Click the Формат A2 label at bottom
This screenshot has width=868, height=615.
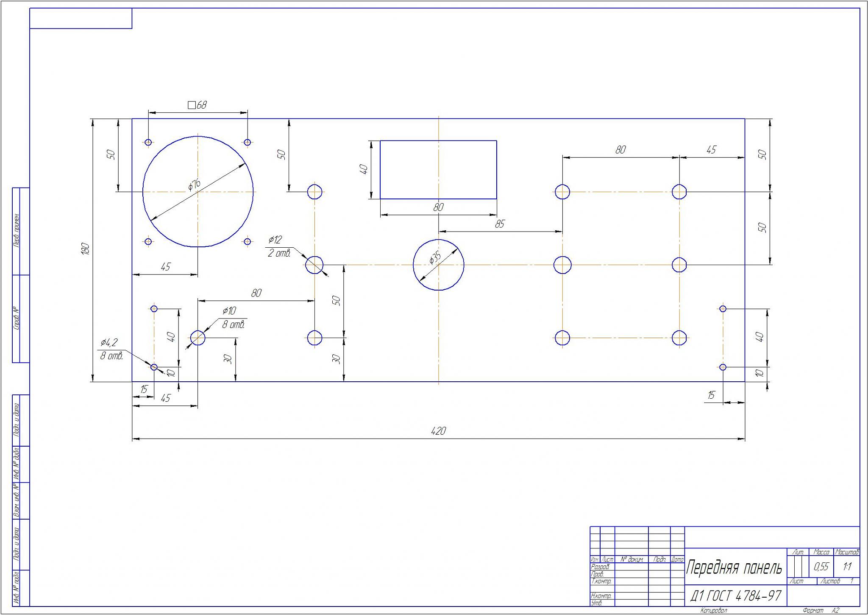tap(821, 611)
